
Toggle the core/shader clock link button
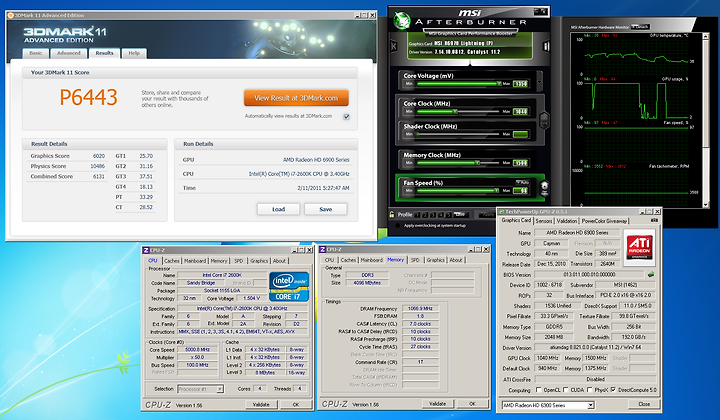(544, 120)
